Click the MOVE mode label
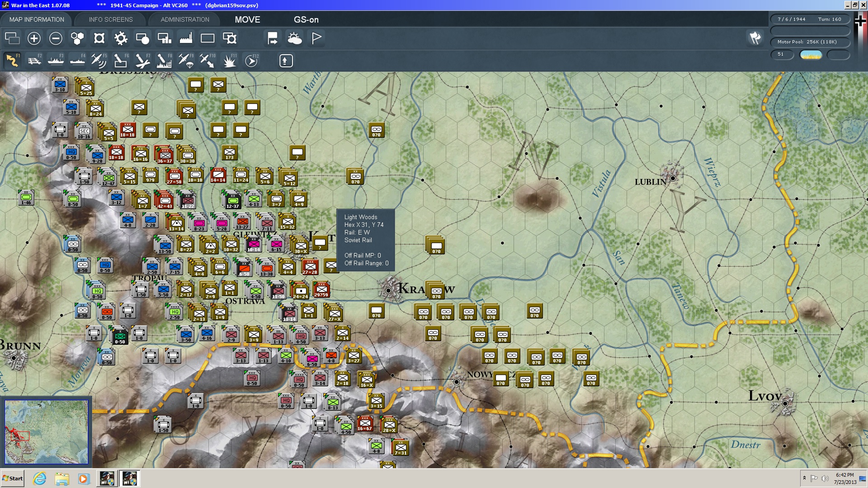The height and width of the screenshot is (488, 868). coord(247,19)
